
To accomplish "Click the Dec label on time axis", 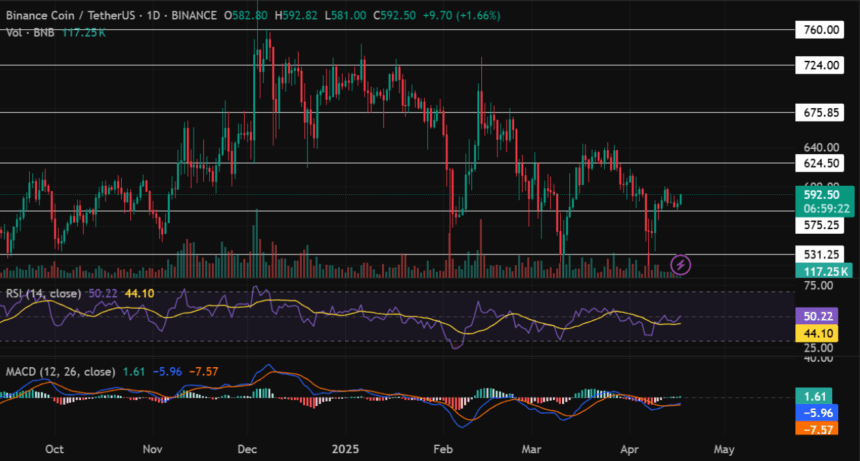I will 247,449.
